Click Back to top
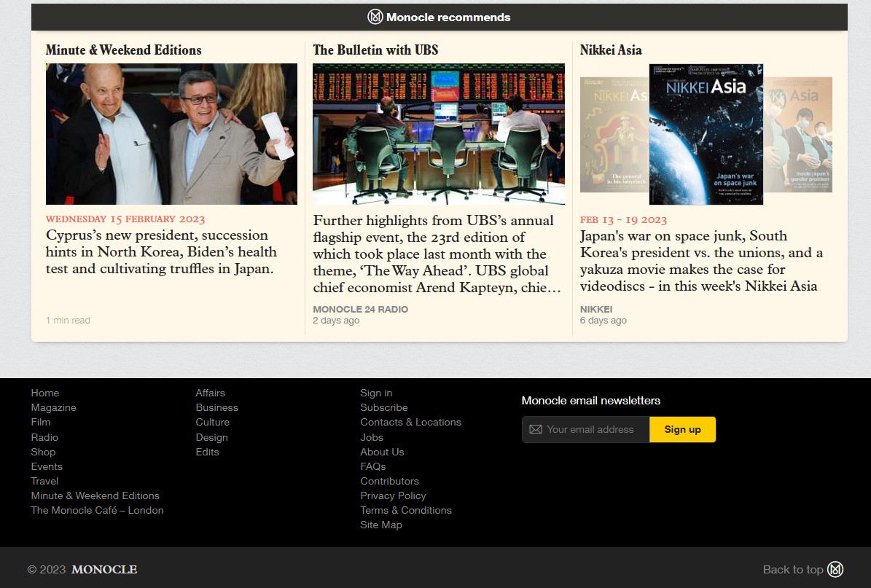The height and width of the screenshot is (588, 871). [x=794, y=570]
